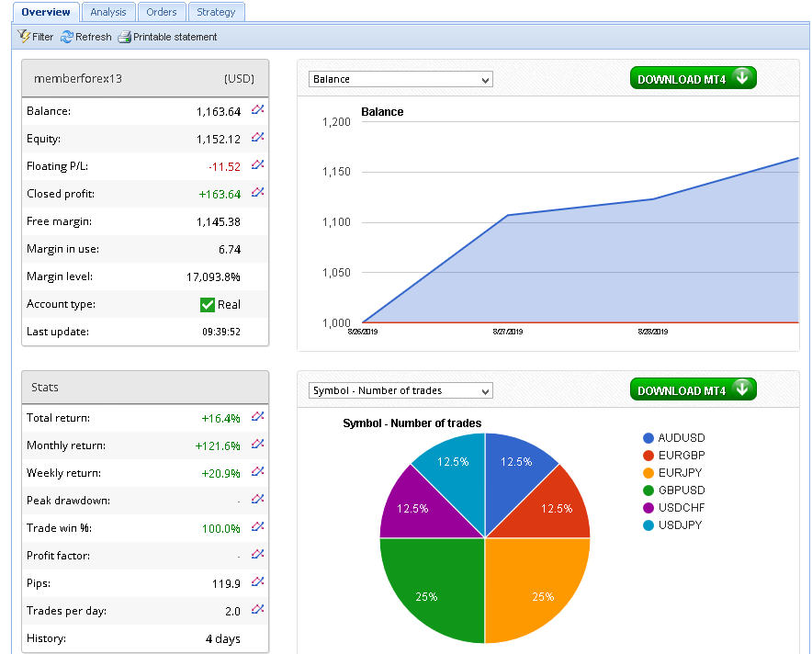Refresh the account statistics

click(x=85, y=37)
